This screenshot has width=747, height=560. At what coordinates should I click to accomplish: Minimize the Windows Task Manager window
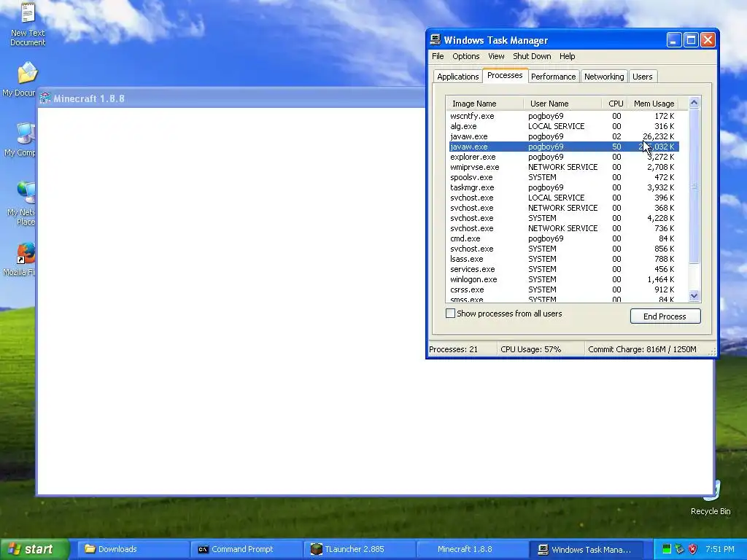click(673, 40)
